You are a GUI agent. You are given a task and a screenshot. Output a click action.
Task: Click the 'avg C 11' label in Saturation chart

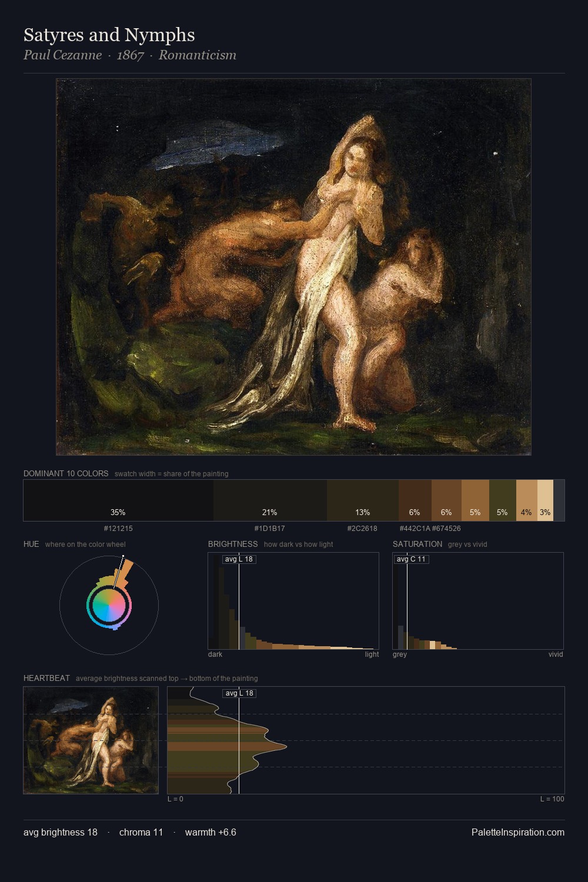(411, 559)
